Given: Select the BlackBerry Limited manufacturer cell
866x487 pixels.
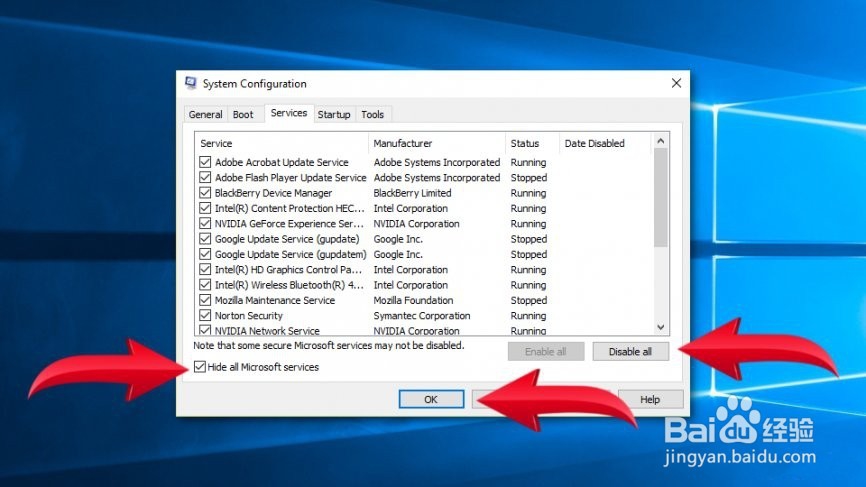Looking at the screenshot, I should tap(412, 193).
